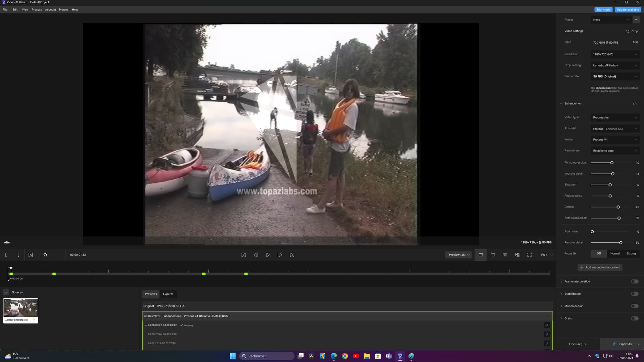The height and width of the screenshot is (362, 644).
Task: Switch to side-by-side comparison view
Action: point(505,255)
